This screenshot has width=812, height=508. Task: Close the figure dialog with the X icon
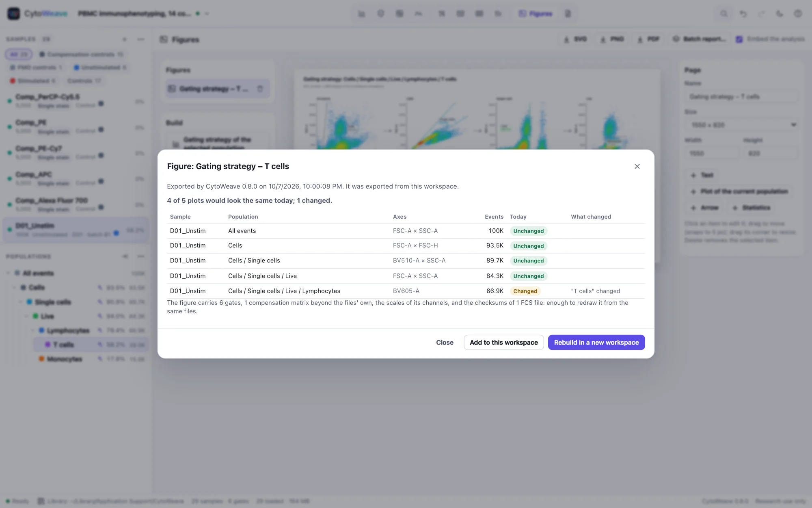click(637, 166)
